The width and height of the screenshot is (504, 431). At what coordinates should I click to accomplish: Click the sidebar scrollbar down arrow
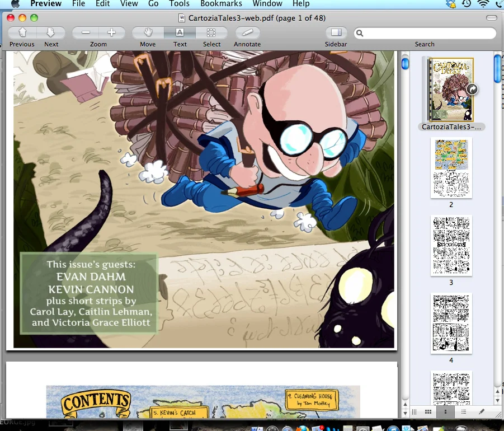click(498, 400)
